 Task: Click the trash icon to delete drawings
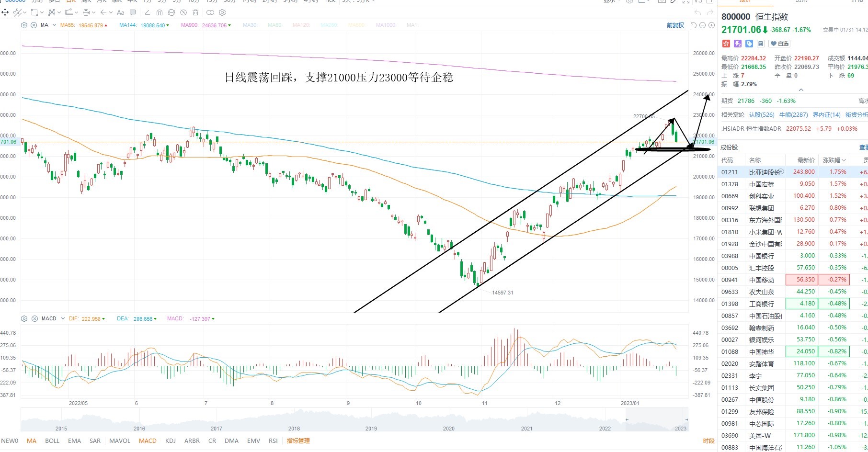[195, 12]
